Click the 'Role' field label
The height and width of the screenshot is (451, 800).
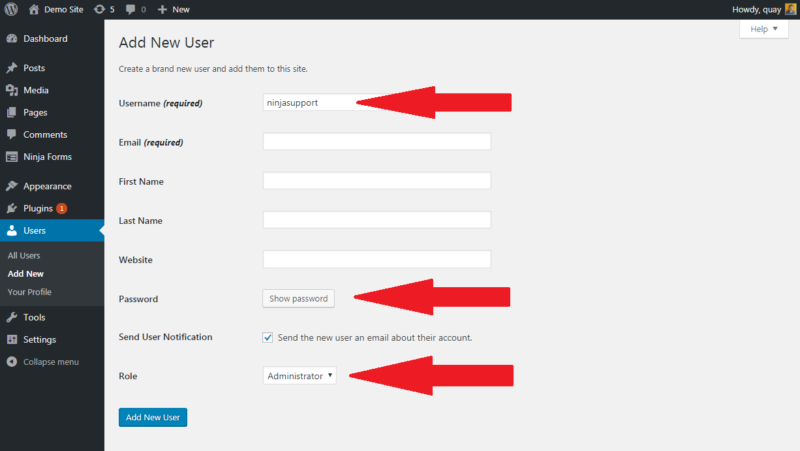[128, 376]
